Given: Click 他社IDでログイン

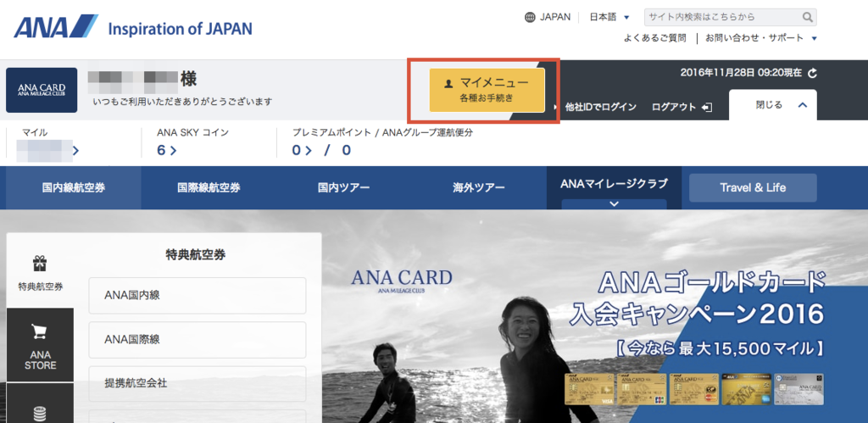Looking at the screenshot, I should pyautogui.click(x=601, y=108).
